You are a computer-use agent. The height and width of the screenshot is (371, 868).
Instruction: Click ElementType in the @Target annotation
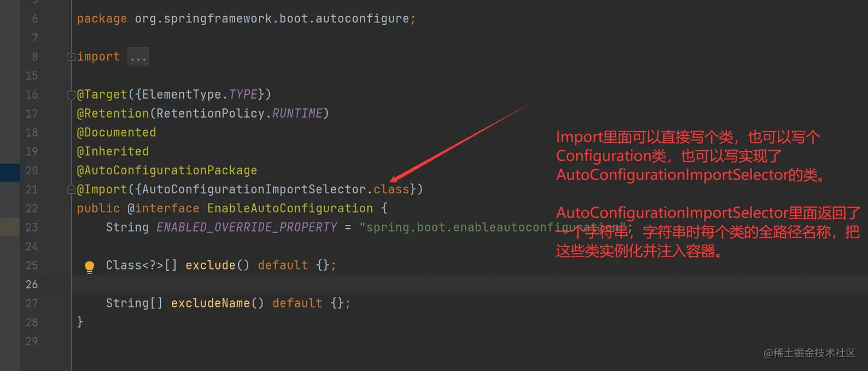coord(182,95)
